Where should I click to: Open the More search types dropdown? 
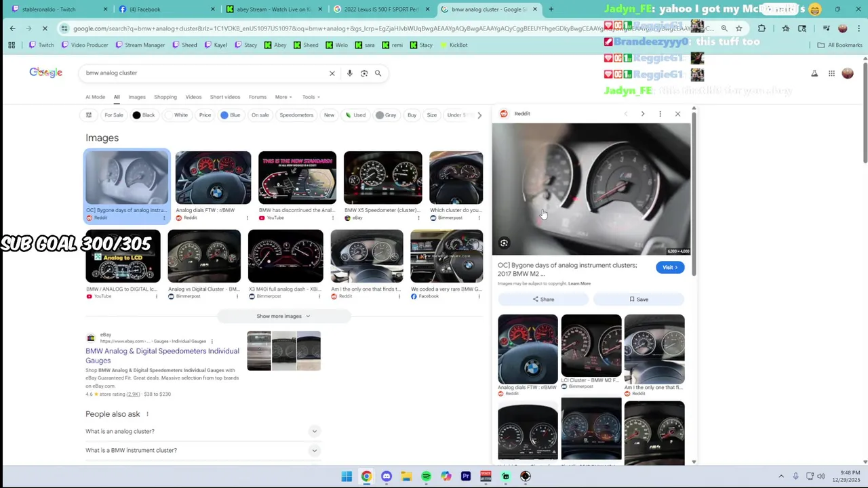283,97
